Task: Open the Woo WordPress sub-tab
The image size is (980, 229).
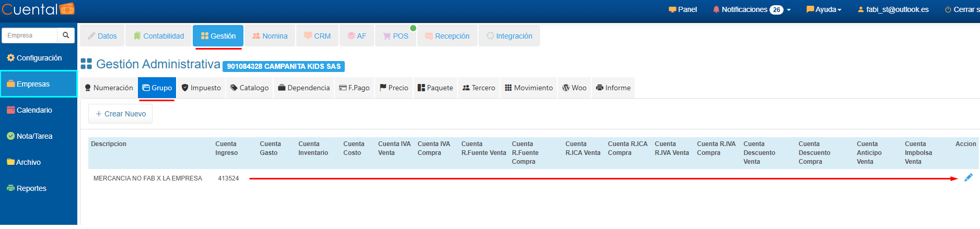Action: [x=574, y=88]
